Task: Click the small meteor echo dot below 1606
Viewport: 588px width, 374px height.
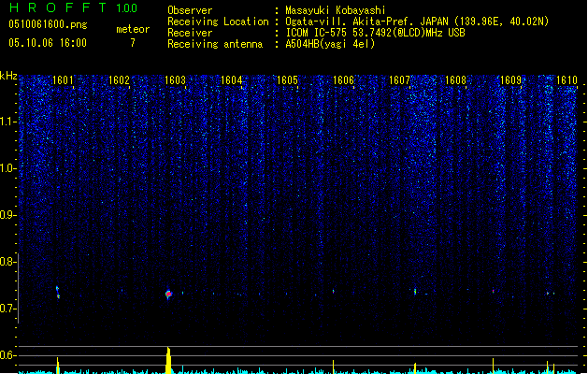Action: [334, 291]
